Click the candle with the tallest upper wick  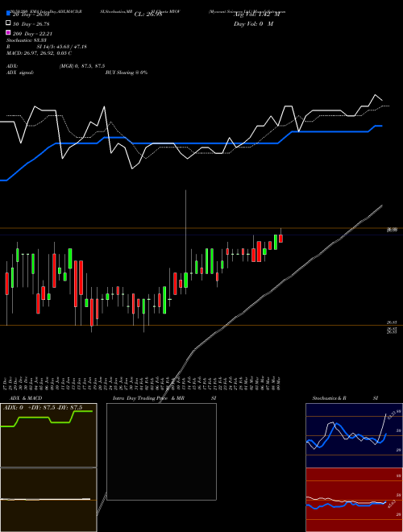pyautogui.click(x=186, y=243)
